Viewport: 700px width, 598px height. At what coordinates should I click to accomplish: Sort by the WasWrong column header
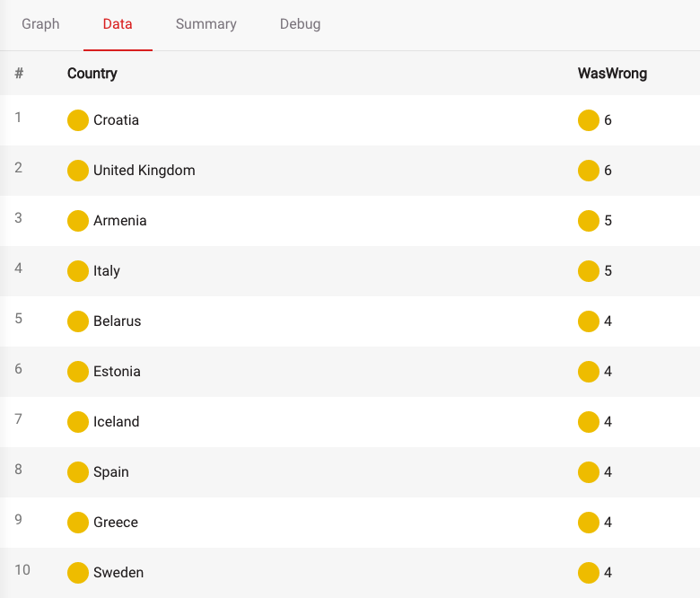(612, 74)
